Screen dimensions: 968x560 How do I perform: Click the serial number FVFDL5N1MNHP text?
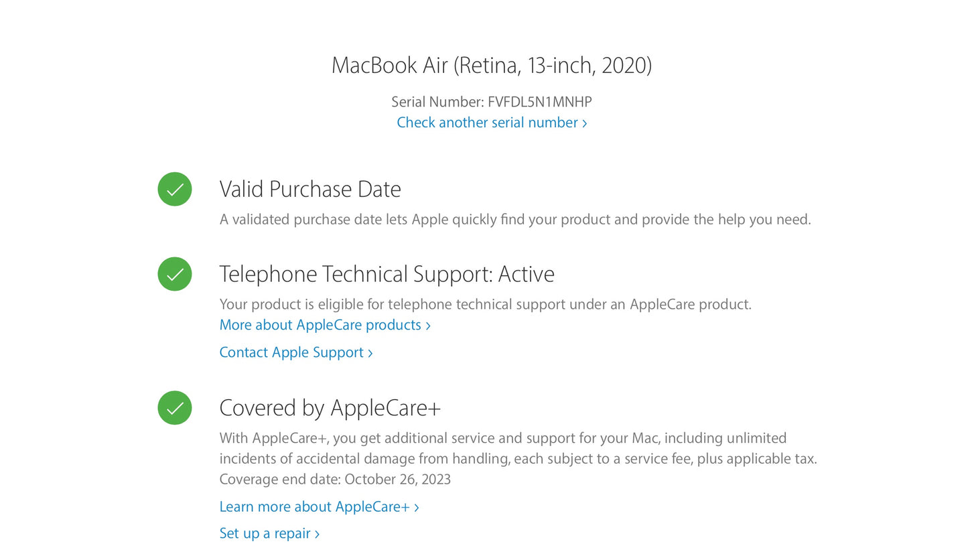click(539, 102)
